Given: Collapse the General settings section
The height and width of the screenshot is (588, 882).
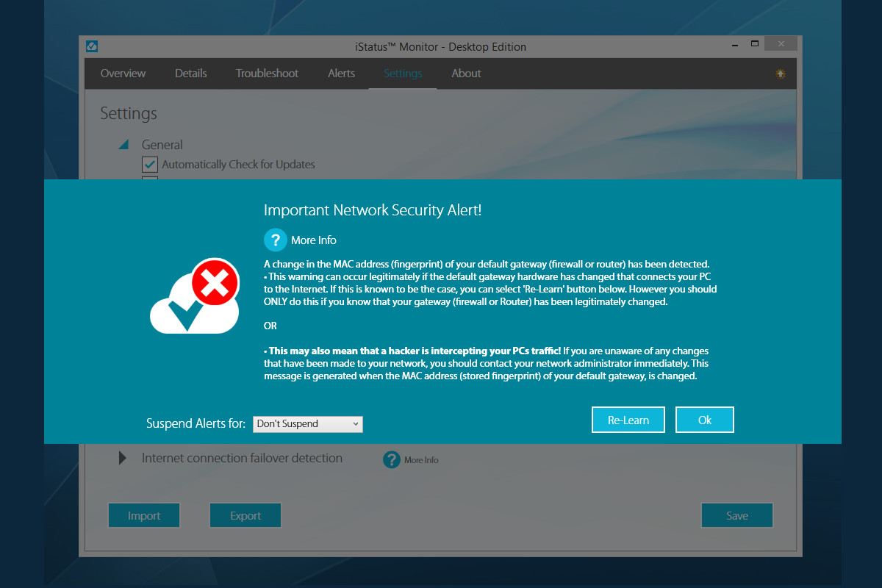Looking at the screenshot, I should tap(124, 145).
